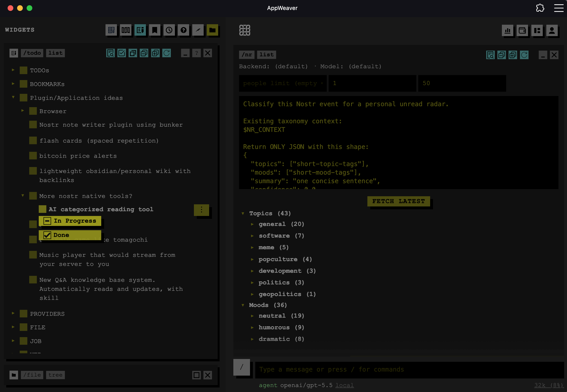The width and height of the screenshot is (567, 392).
Task: Expand the general (20) topic
Action: [252, 224]
